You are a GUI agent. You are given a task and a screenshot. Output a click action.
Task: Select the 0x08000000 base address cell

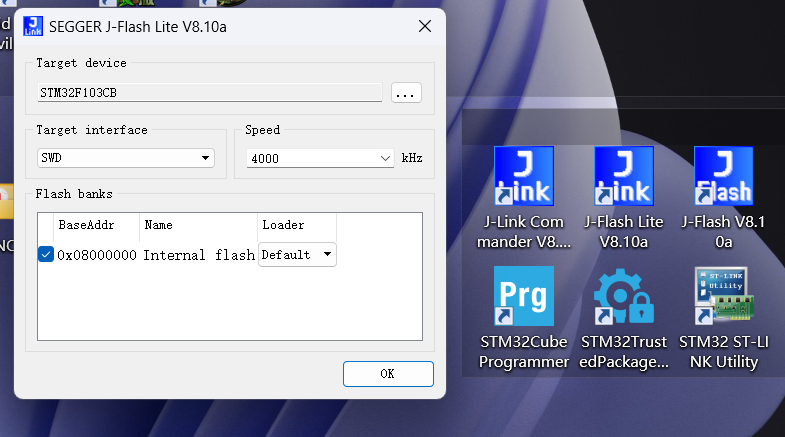97,255
